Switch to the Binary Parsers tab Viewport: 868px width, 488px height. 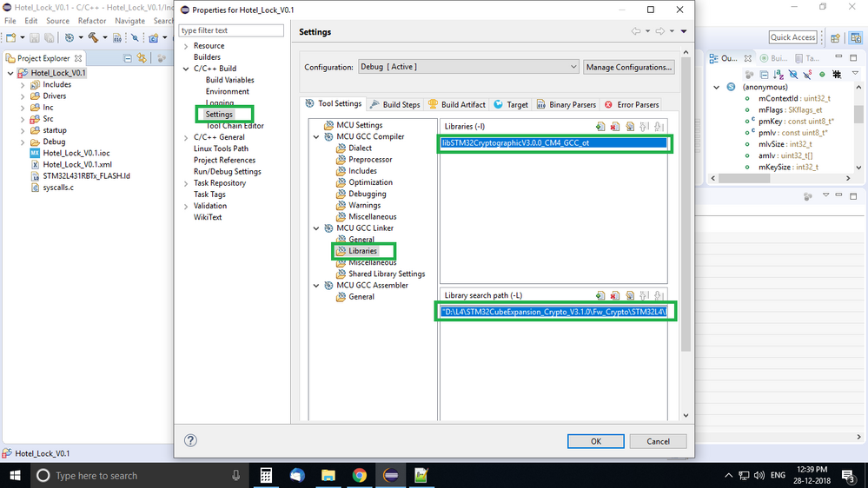point(566,104)
